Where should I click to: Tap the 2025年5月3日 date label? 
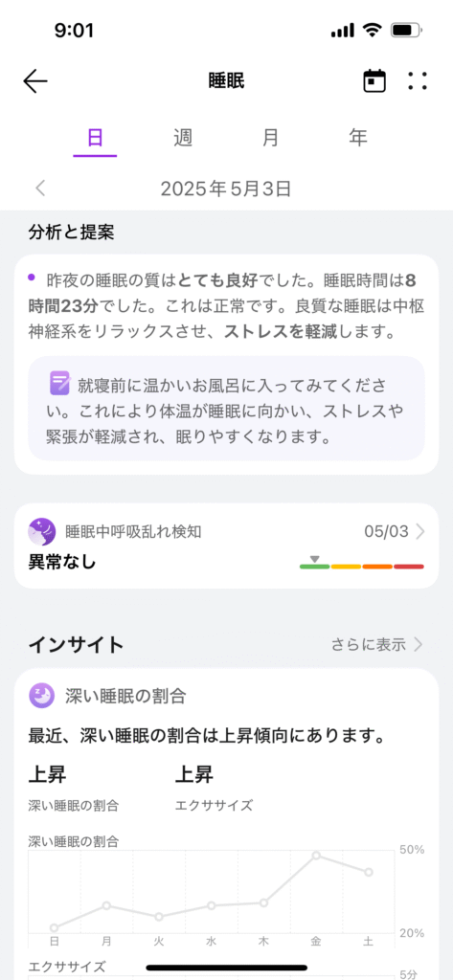[226, 189]
